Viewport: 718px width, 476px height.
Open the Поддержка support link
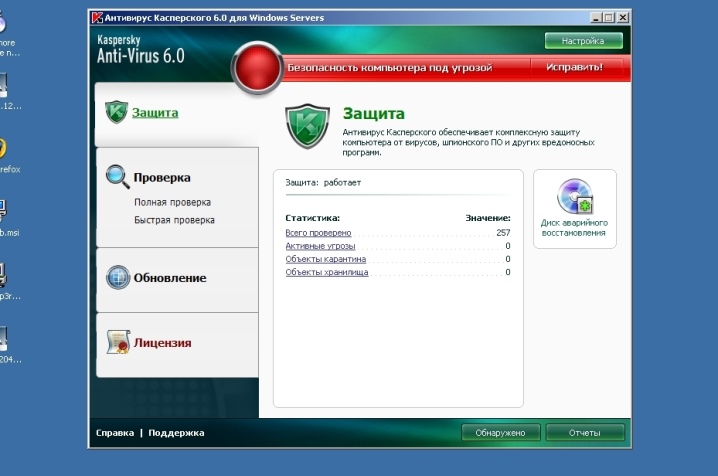[x=176, y=433]
